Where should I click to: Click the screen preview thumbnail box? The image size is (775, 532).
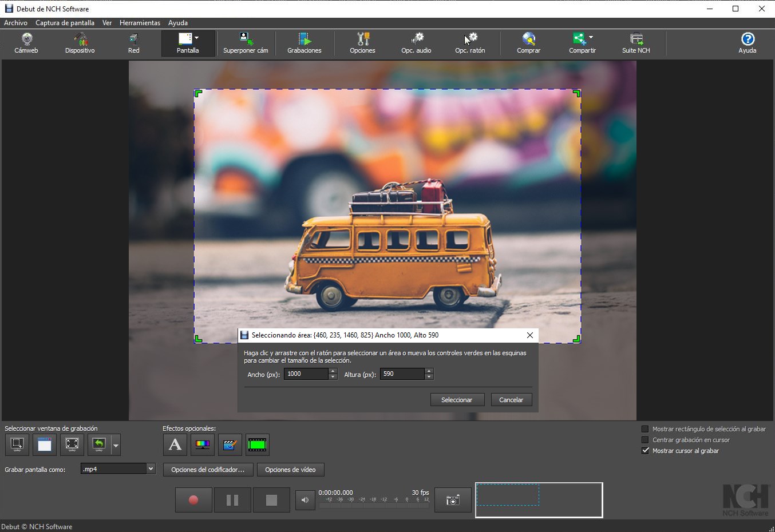(539, 500)
